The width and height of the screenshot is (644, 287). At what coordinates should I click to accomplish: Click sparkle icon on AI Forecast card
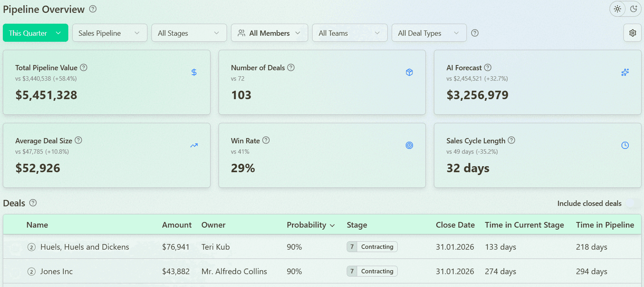click(625, 72)
